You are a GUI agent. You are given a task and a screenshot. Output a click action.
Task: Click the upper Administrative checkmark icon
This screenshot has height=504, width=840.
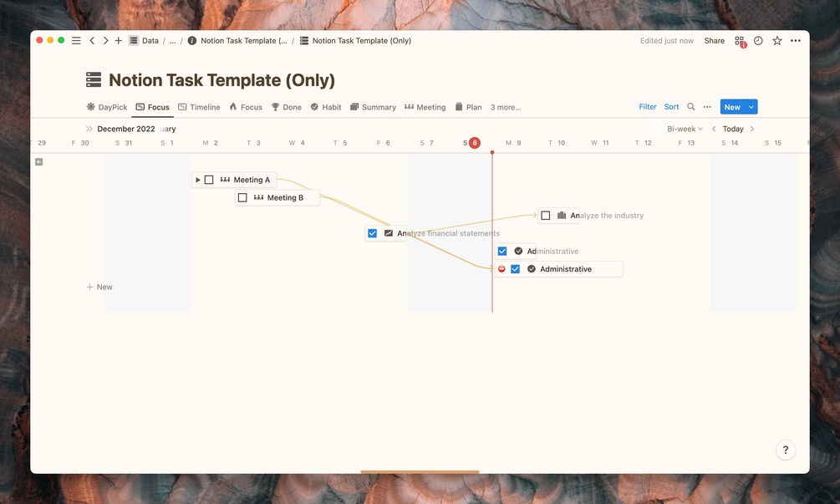[518, 252]
